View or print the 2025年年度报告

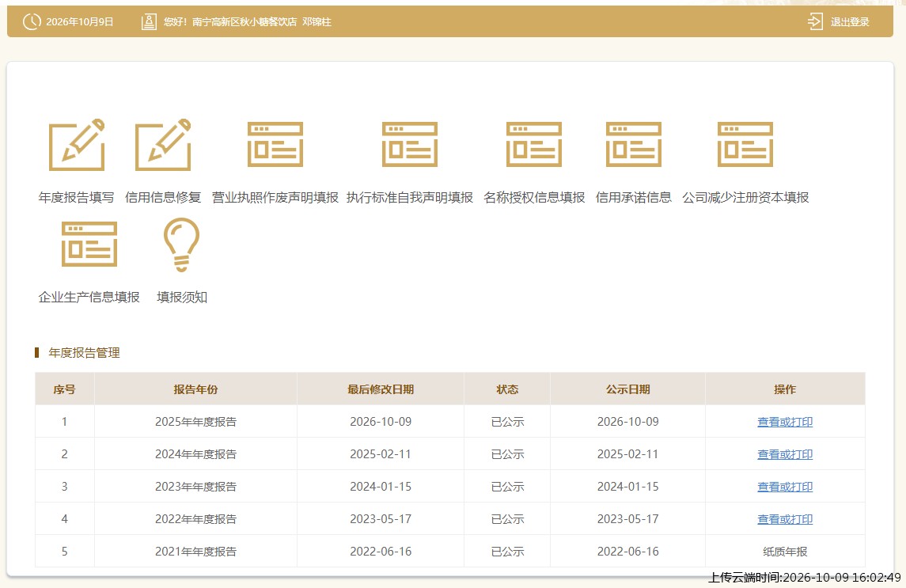pos(785,422)
